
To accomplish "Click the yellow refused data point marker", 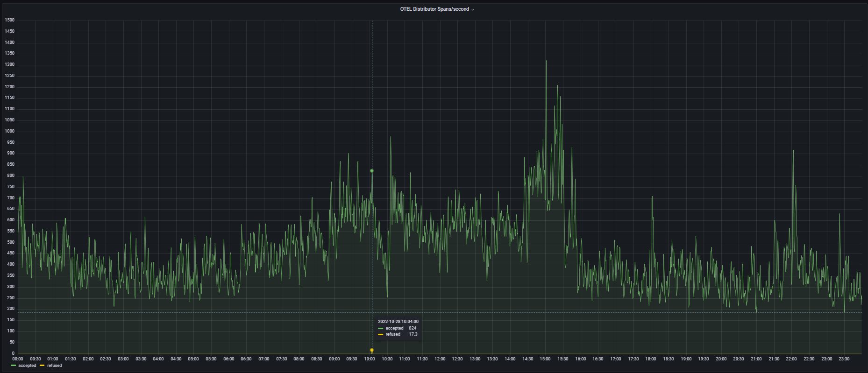I will point(372,350).
